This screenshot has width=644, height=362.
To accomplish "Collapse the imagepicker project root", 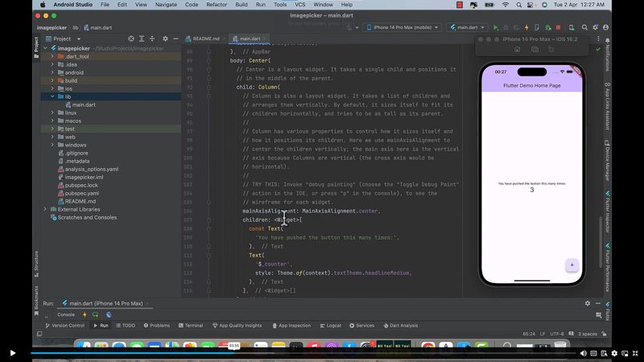I will coord(45,48).
